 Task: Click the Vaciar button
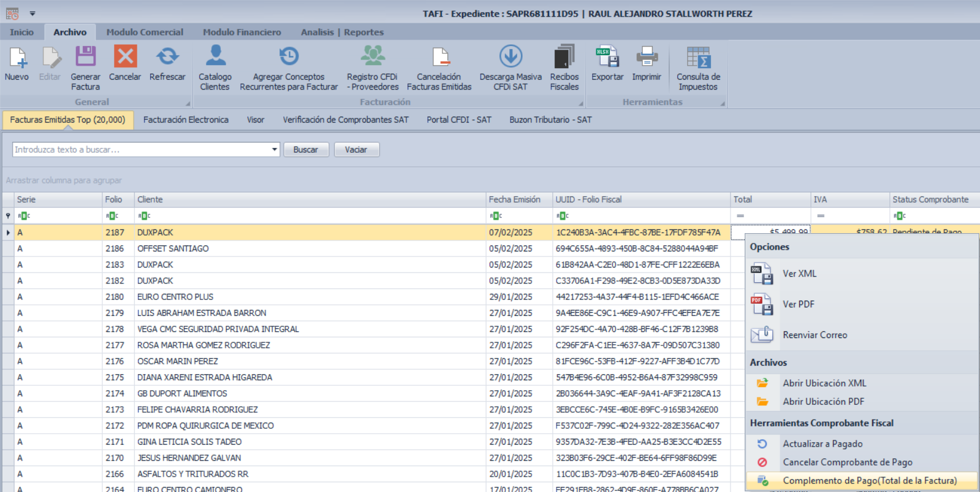356,150
